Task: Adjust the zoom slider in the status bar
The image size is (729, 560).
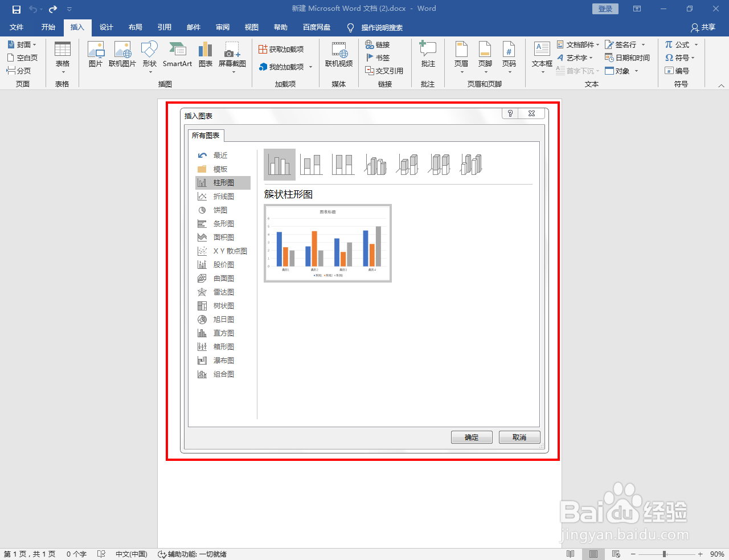Action: tap(664, 553)
